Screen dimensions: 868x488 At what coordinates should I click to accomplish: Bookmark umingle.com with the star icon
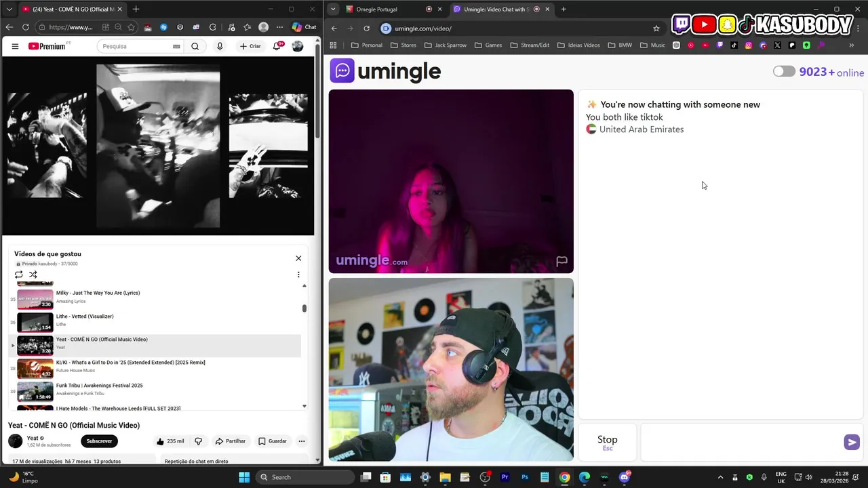656,28
